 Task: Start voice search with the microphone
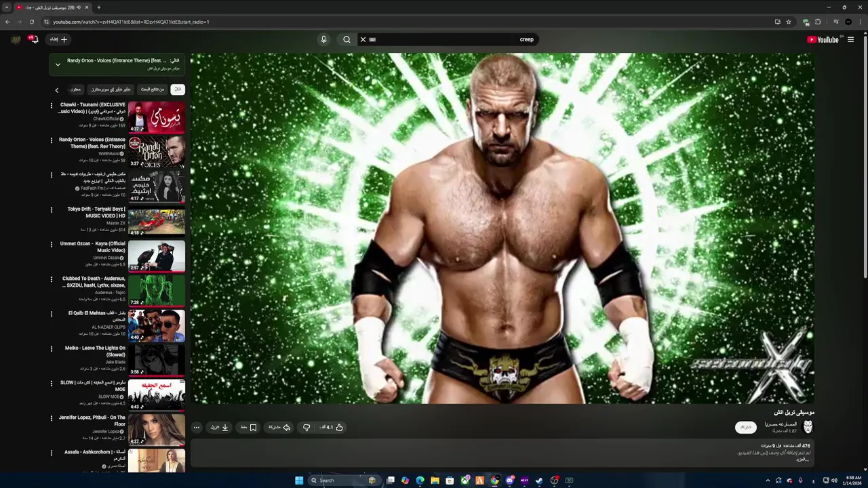point(323,39)
